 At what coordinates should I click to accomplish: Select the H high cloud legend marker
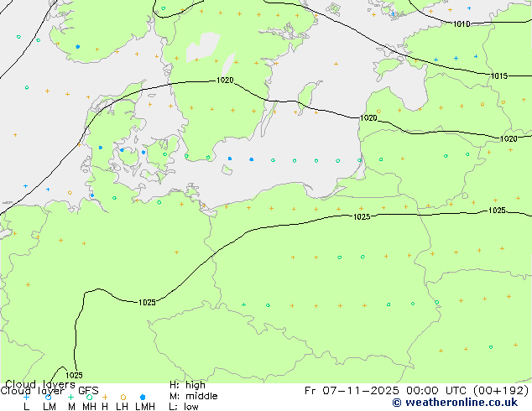tap(105, 397)
